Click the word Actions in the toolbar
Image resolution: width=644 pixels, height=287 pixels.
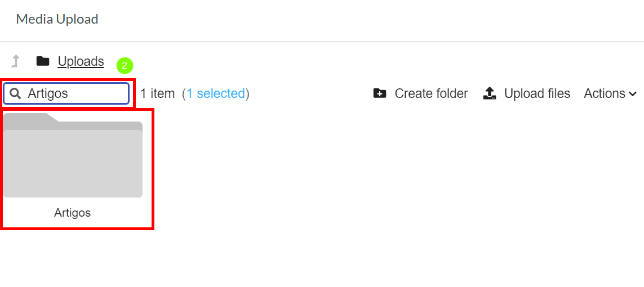point(605,93)
